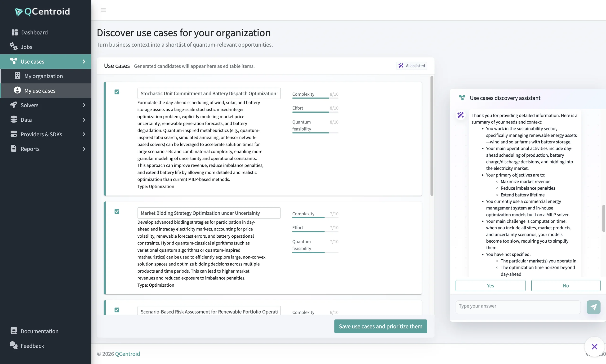Click Save use cases and prioritize them

[x=381, y=326]
